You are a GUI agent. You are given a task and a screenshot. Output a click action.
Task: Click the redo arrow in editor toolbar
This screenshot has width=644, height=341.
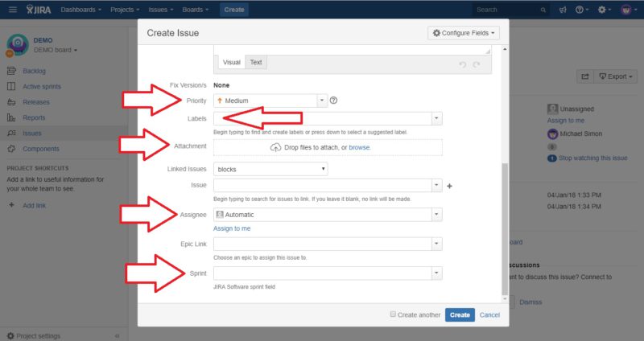[x=477, y=64]
